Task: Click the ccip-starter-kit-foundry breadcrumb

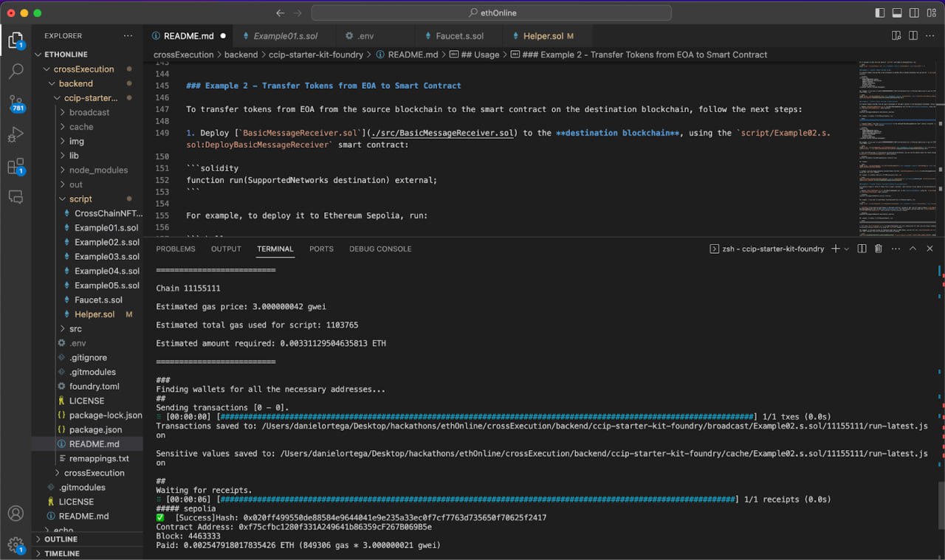Action: click(317, 55)
